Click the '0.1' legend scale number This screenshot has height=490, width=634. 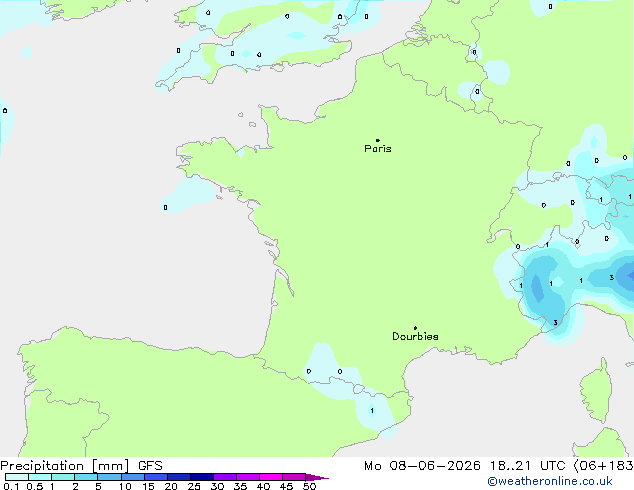click(11, 486)
